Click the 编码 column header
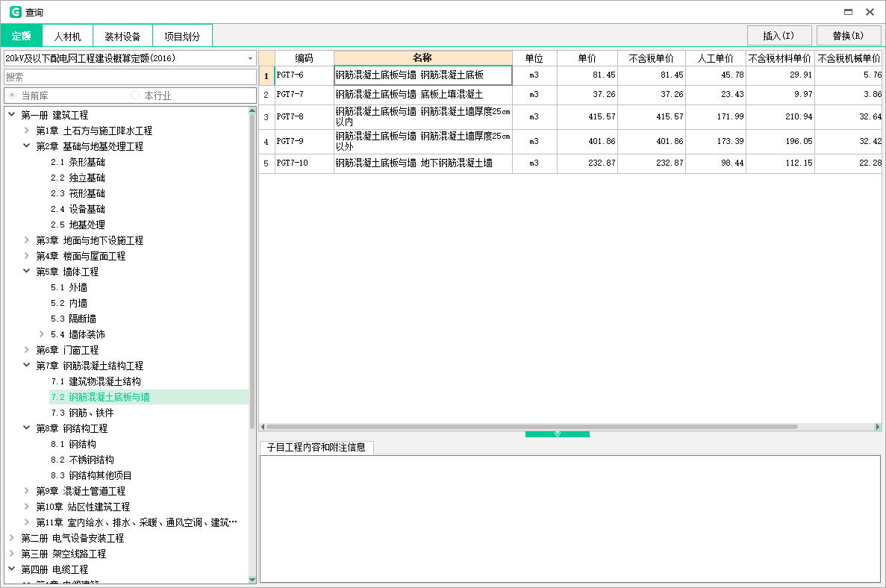 point(304,58)
